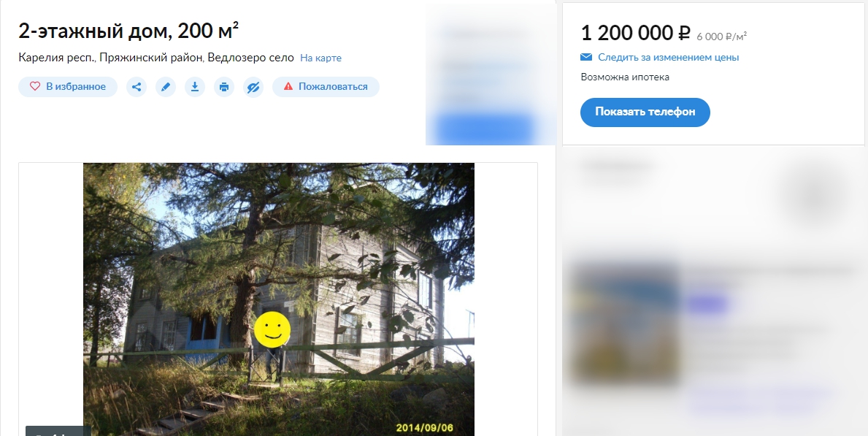
Task: Click the printer icon to print the listing
Action: [x=224, y=87]
